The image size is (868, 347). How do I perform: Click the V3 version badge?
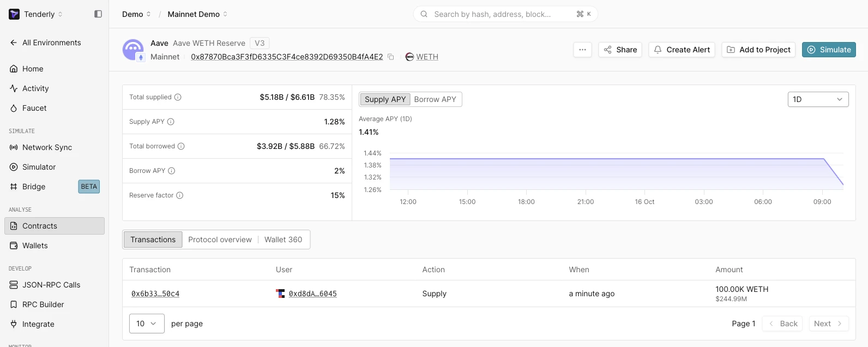tap(260, 43)
